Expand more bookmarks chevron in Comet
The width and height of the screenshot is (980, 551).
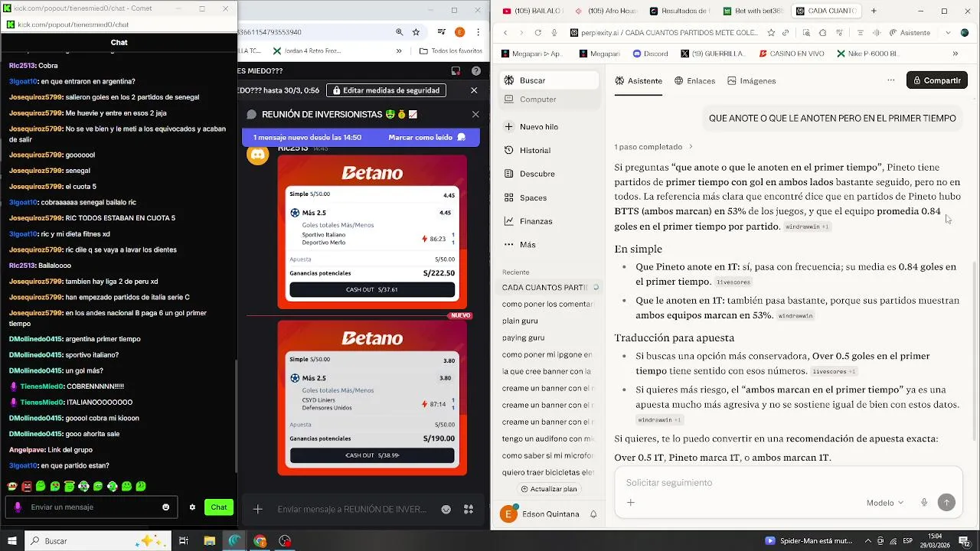coord(955,54)
